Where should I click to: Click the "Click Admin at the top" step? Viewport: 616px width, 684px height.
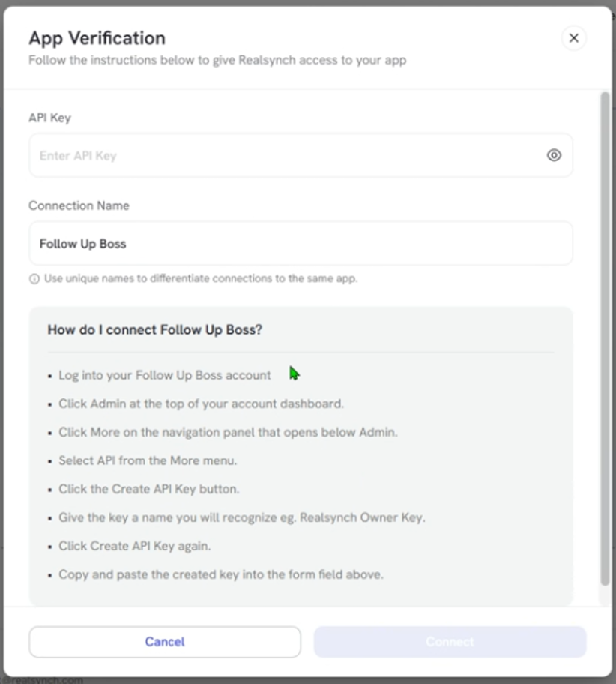point(201,403)
